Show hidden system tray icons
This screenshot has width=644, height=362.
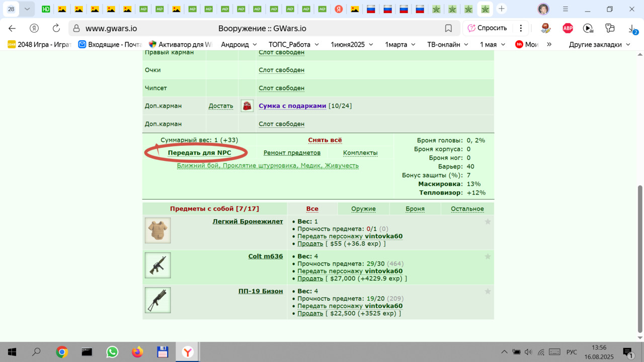click(504, 352)
